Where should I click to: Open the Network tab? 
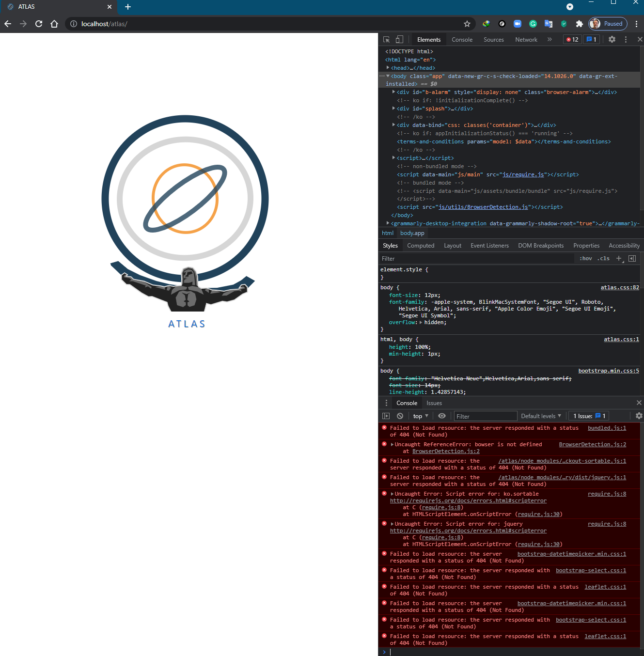click(x=526, y=40)
